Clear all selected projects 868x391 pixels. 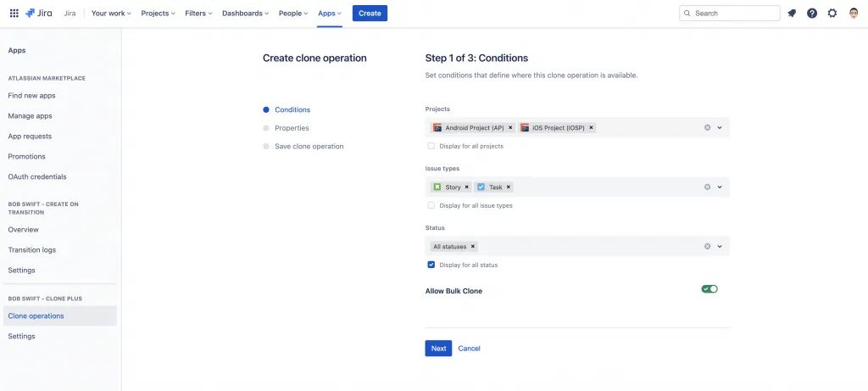pos(707,128)
